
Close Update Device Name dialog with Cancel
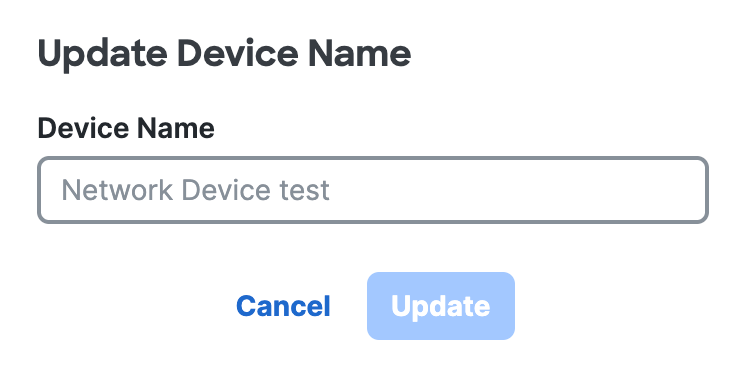(283, 306)
